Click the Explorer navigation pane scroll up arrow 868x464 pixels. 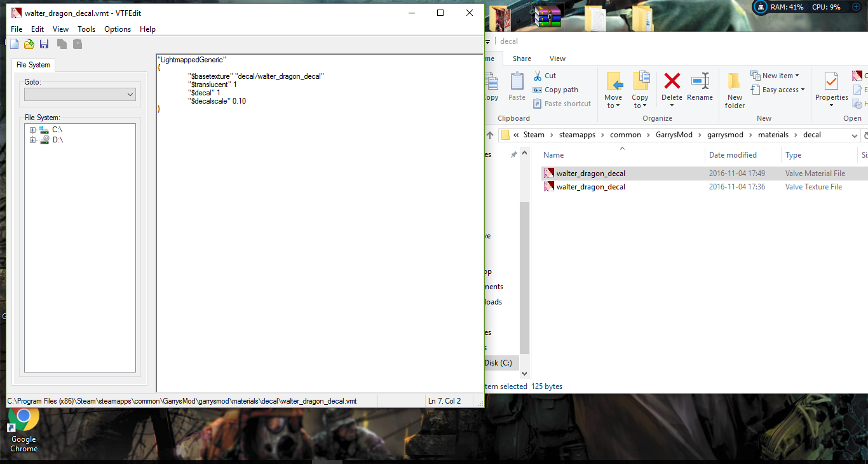pos(524,153)
